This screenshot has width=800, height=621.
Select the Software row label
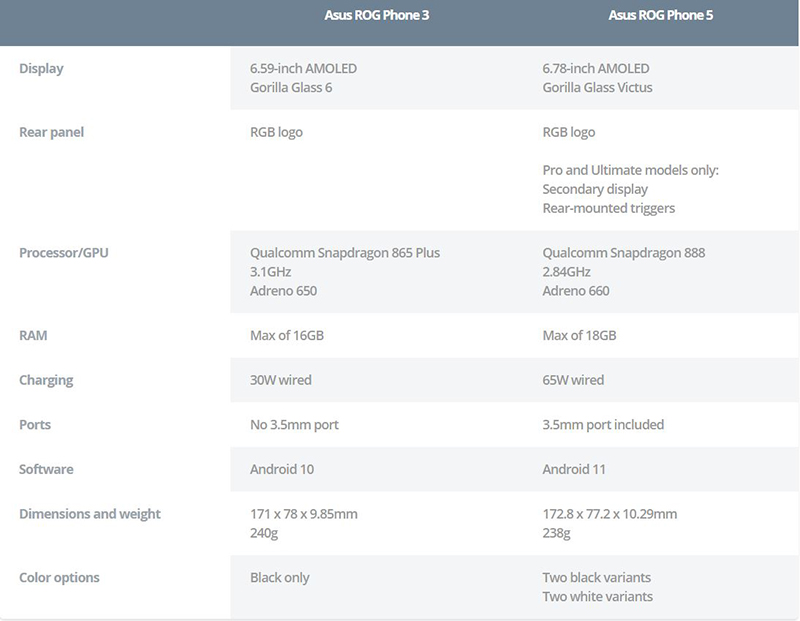pyautogui.click(x=46, y=469)
